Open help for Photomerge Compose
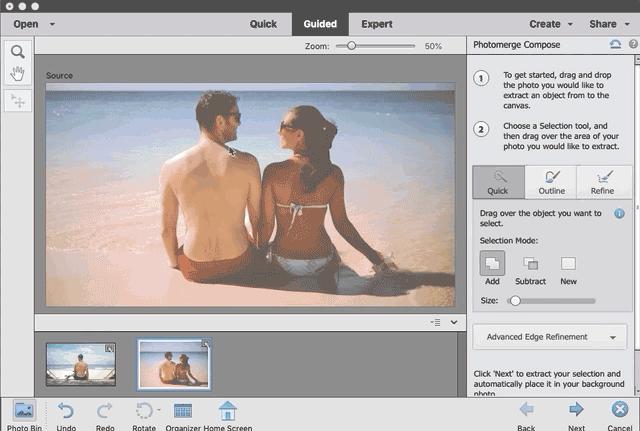 click(633, 45)
